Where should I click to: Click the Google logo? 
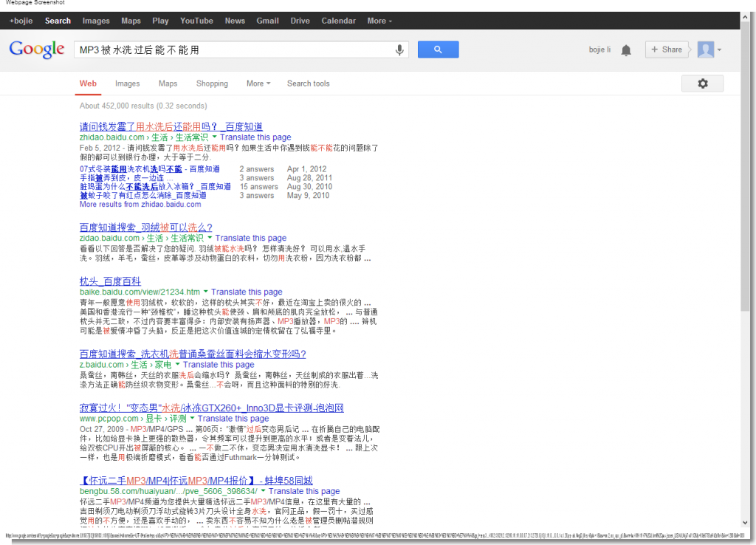(x=36, y=49)
